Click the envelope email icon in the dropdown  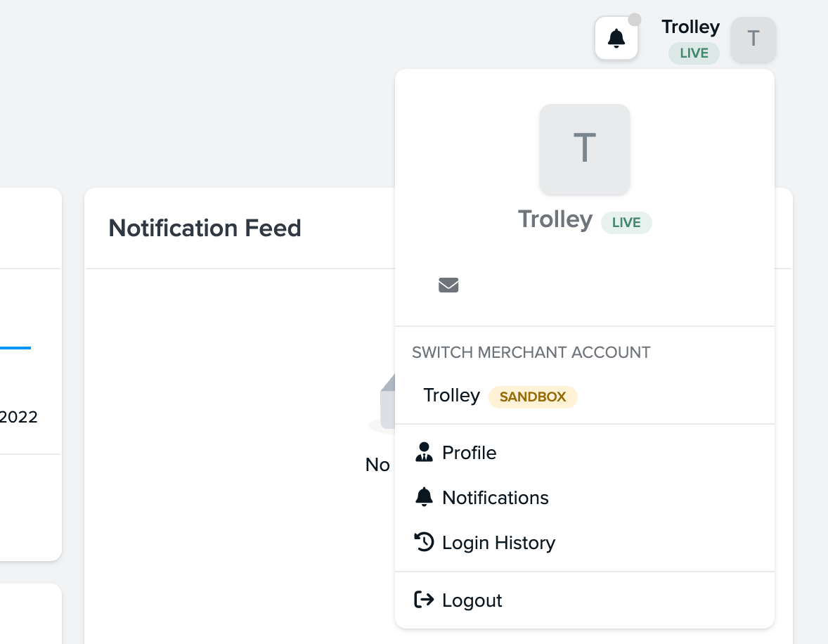point(448,285)
